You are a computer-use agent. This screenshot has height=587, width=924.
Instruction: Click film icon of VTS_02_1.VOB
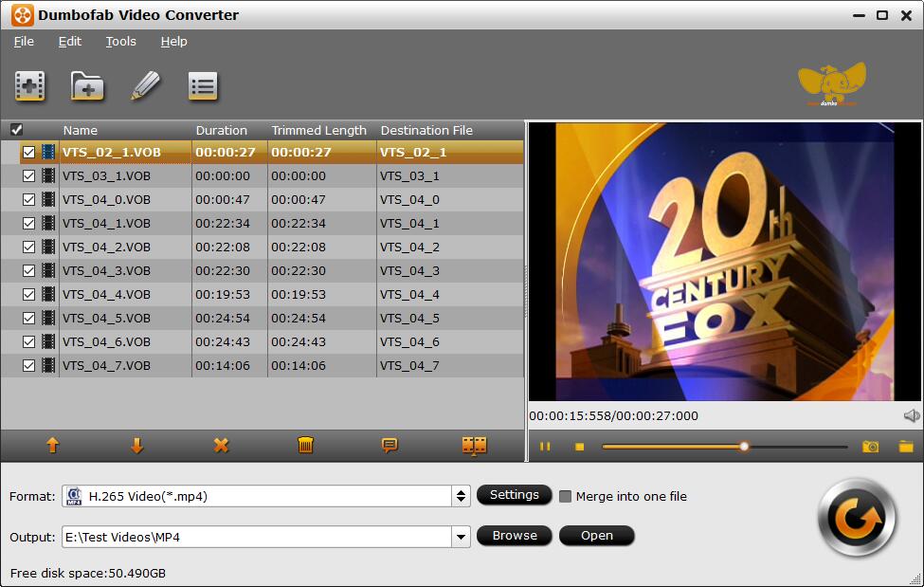(x=48, y=153)
